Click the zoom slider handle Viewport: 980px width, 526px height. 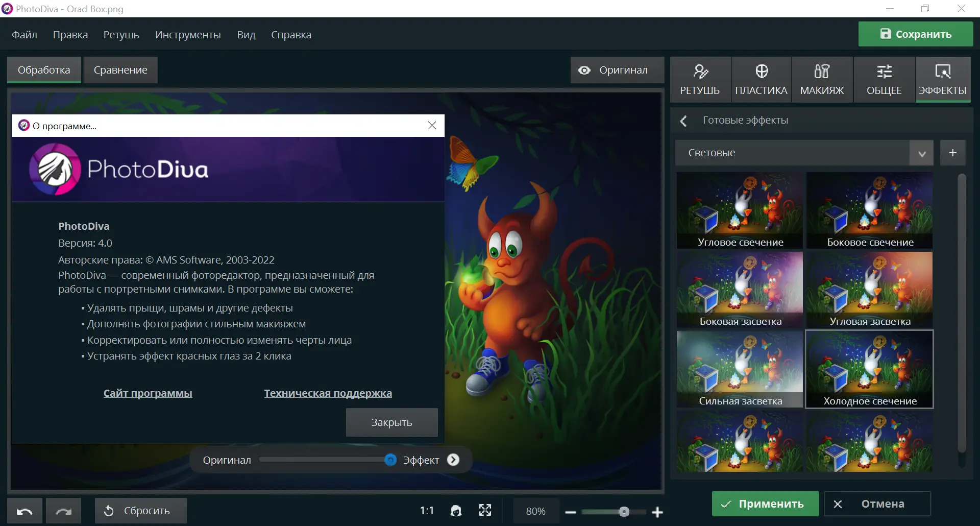(624, 512)
